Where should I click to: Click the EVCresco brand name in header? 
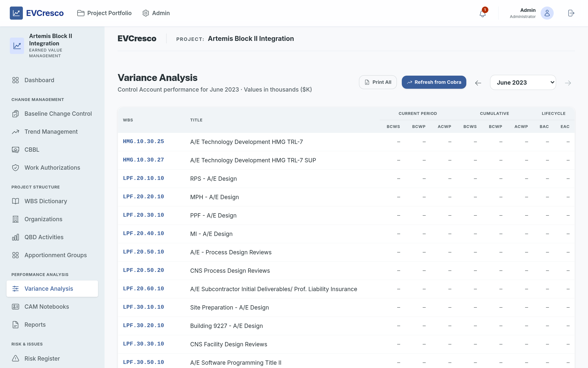tap(45, 13)
